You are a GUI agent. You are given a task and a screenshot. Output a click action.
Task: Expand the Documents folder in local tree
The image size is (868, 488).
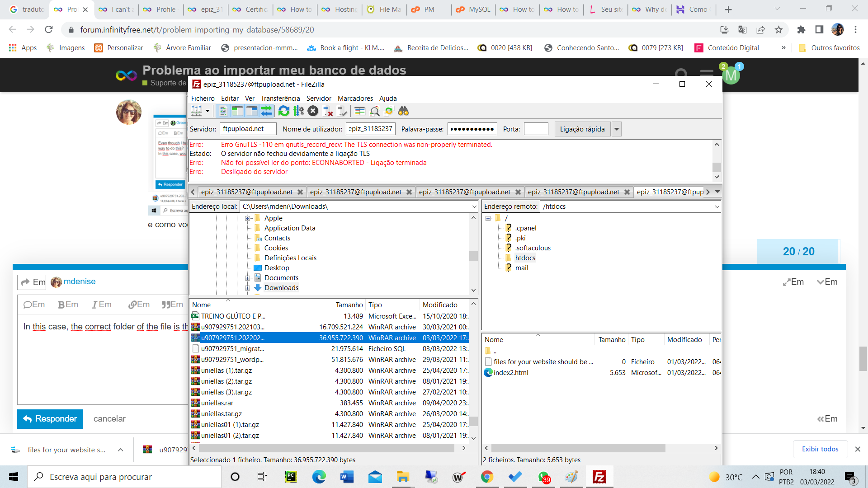pos(247,278)
